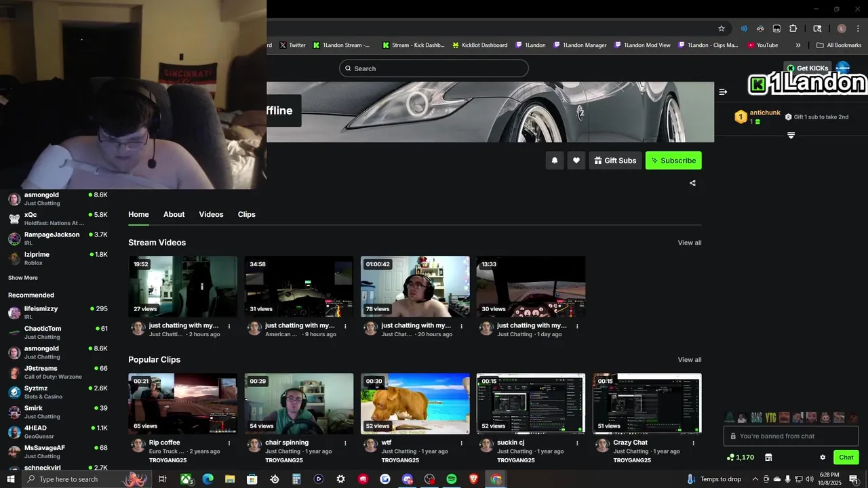
Task: Open the search tabs side panel icon
Action: click(817, 28)
